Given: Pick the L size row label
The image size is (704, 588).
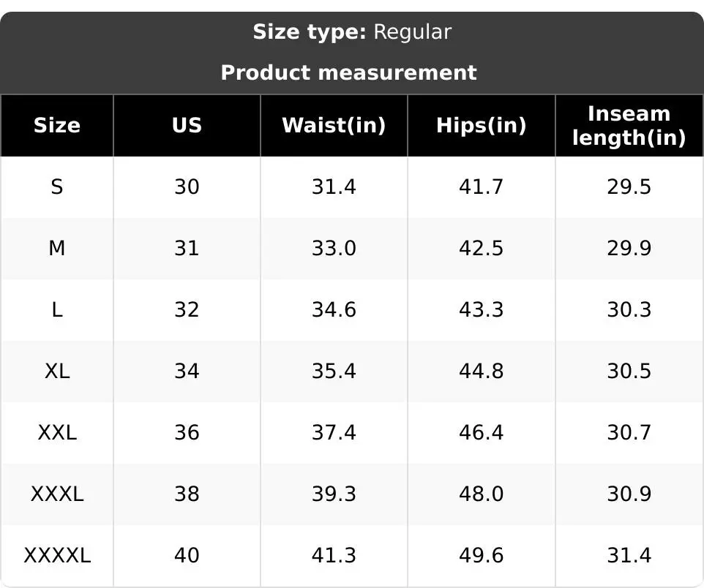Looking at the screenshot, I should coord(57,310).
